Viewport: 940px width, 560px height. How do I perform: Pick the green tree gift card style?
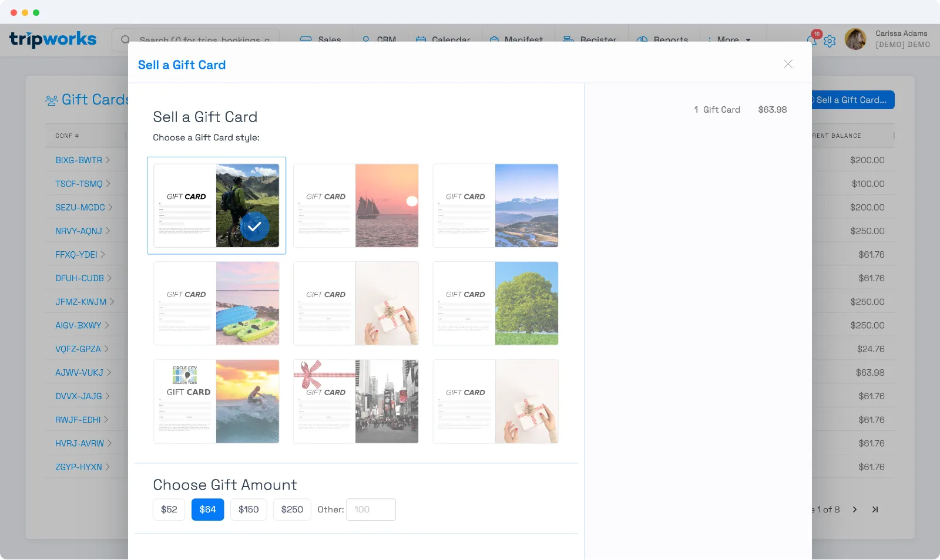495,303
